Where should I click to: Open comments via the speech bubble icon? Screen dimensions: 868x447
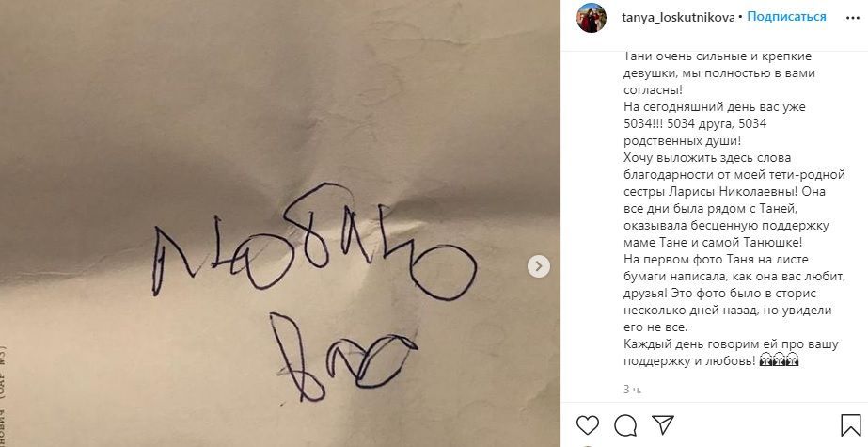coord(625,425)
